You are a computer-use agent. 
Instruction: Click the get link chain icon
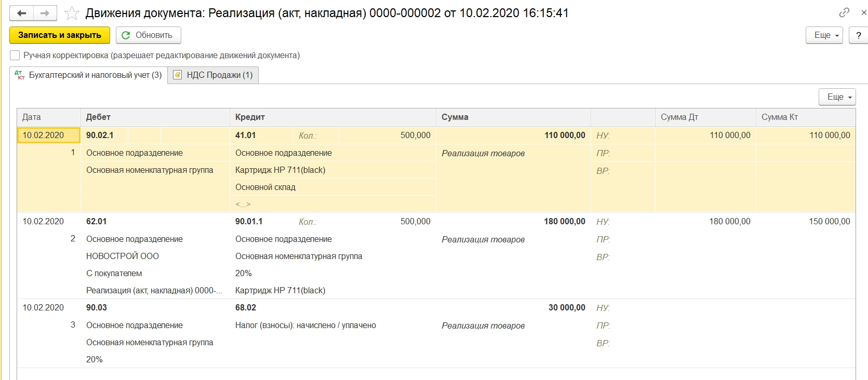(844, 12)
